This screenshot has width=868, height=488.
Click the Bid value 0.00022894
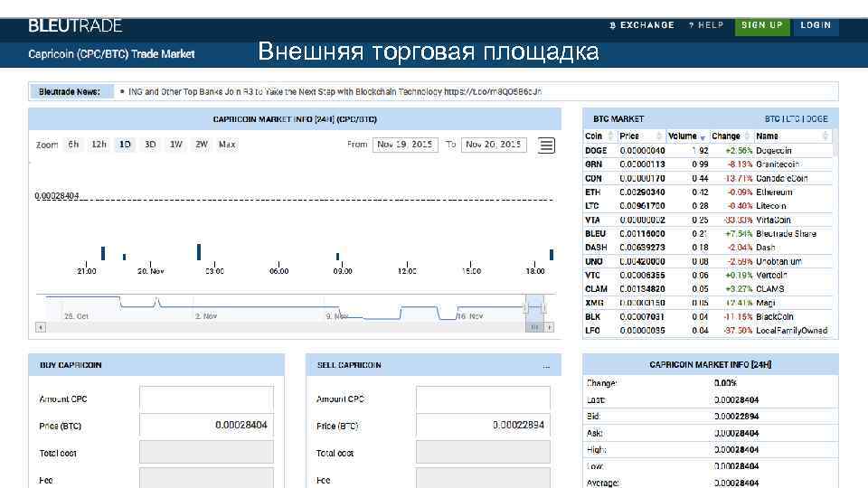(x=736, y=416)
